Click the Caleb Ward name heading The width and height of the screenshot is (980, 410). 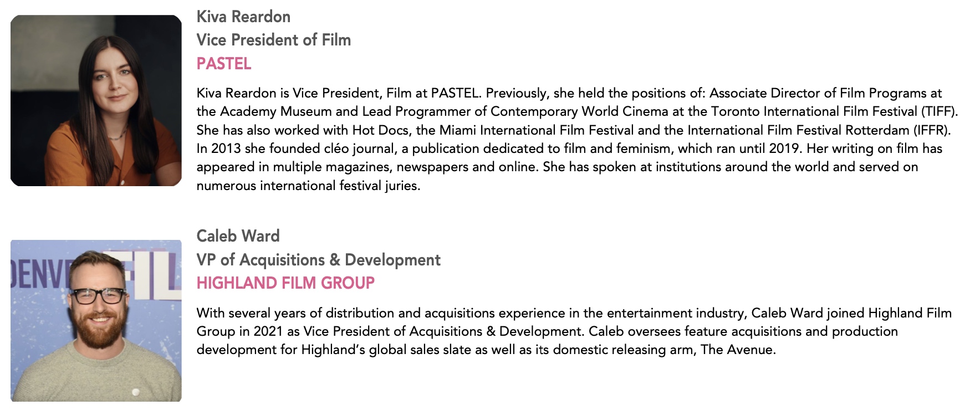238,236
